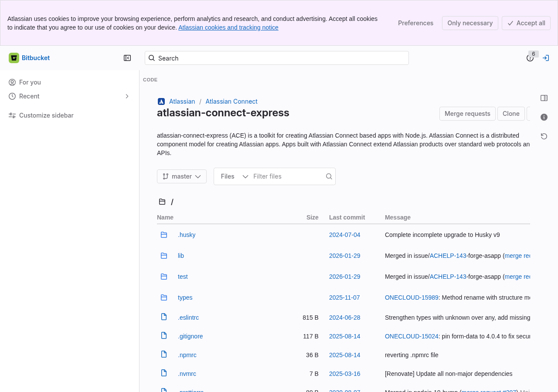Screen dimensions: 558x392
Task: Open the Atlassian Connect project link
Action: pyautogui.click(x=231, y=101)
